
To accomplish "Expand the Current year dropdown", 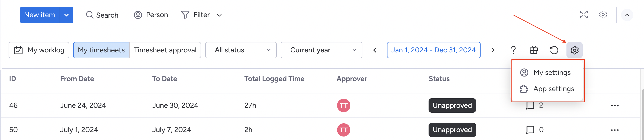I will [x=321, y=50].
